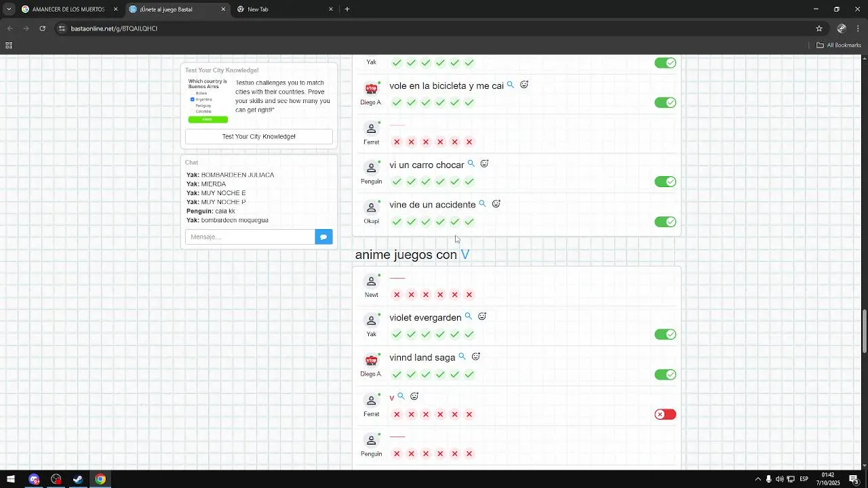Toggle approval for 'violet evergarden'
The image size is (868, 488).
[x=665, y=334]
